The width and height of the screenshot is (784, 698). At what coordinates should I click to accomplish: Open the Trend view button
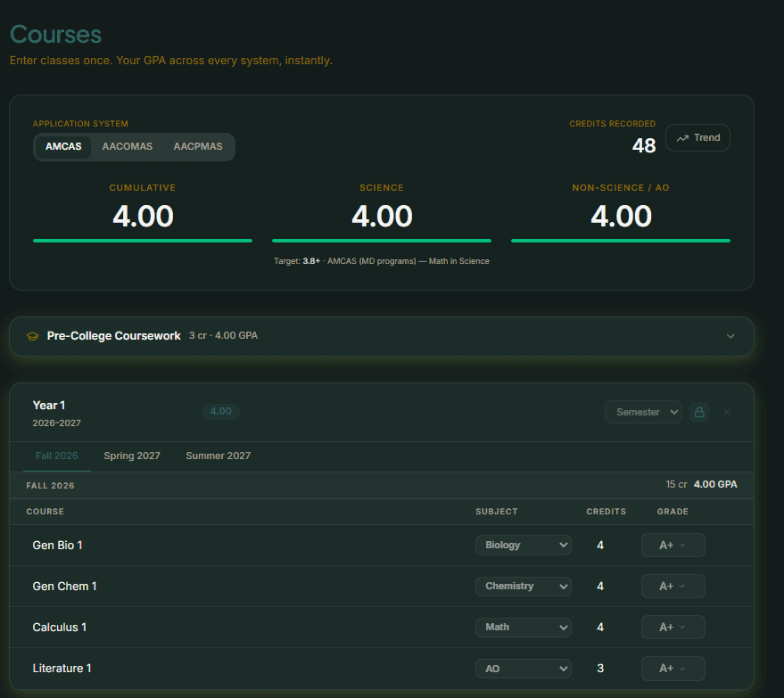(x=697, y=138)
